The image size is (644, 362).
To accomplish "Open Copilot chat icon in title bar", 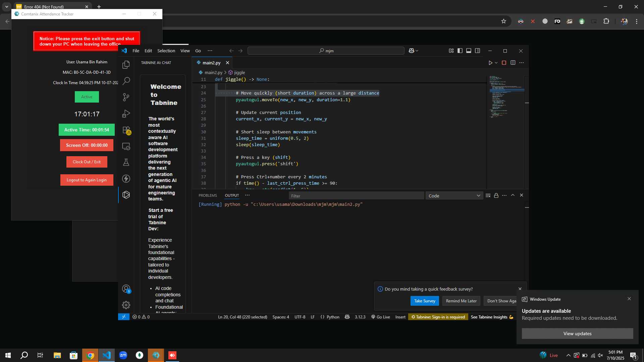I will tap(412, 51).
